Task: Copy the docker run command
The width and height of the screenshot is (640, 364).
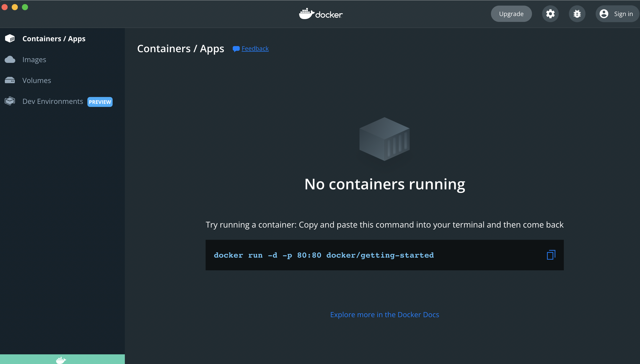Action: pos(551,255)
